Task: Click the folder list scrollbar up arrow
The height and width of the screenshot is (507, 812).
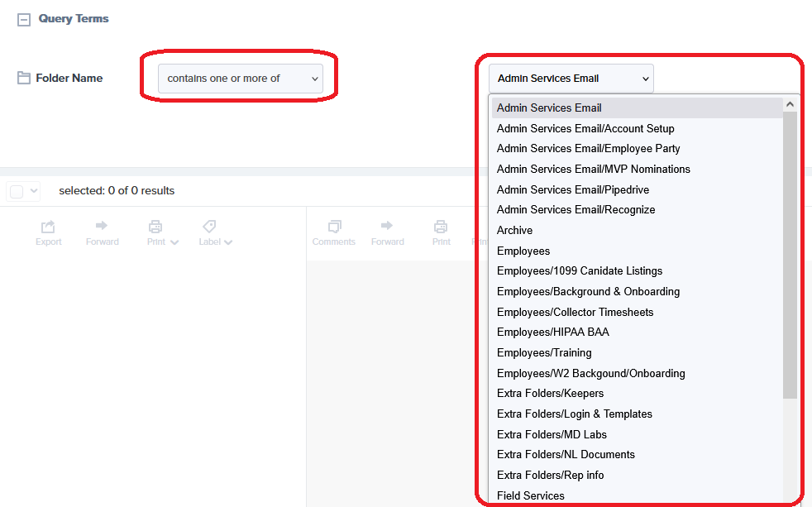Action: tap(790, 105)
